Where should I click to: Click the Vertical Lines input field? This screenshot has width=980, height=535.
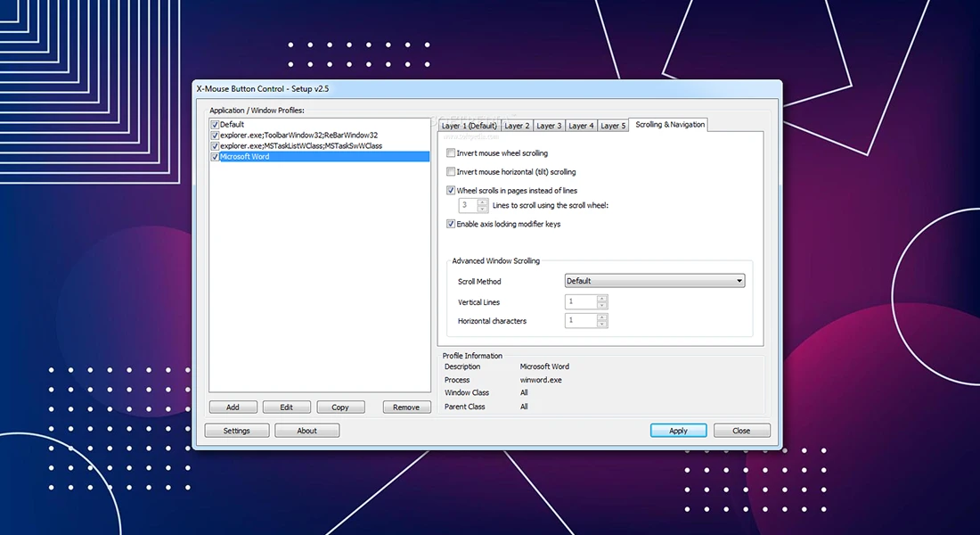(x=581, y=302)
